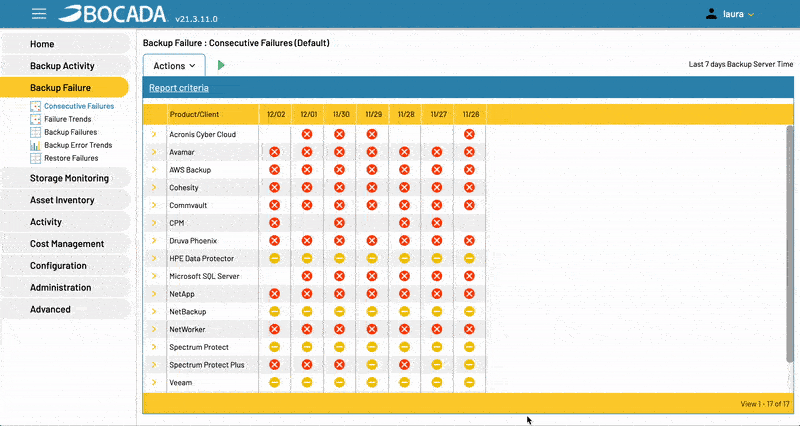Click the table vertical scrollbar
The image size is (800, 426).
[790, 244]
